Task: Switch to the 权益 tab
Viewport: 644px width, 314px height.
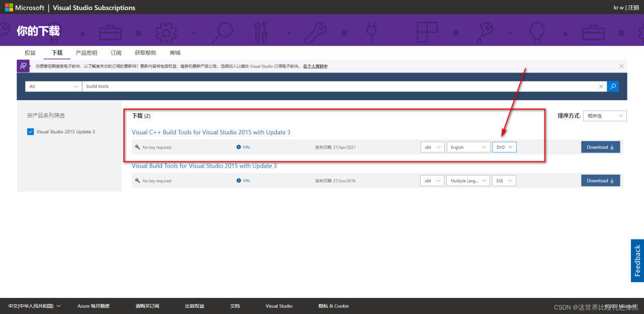Action: tap(30, 53)
